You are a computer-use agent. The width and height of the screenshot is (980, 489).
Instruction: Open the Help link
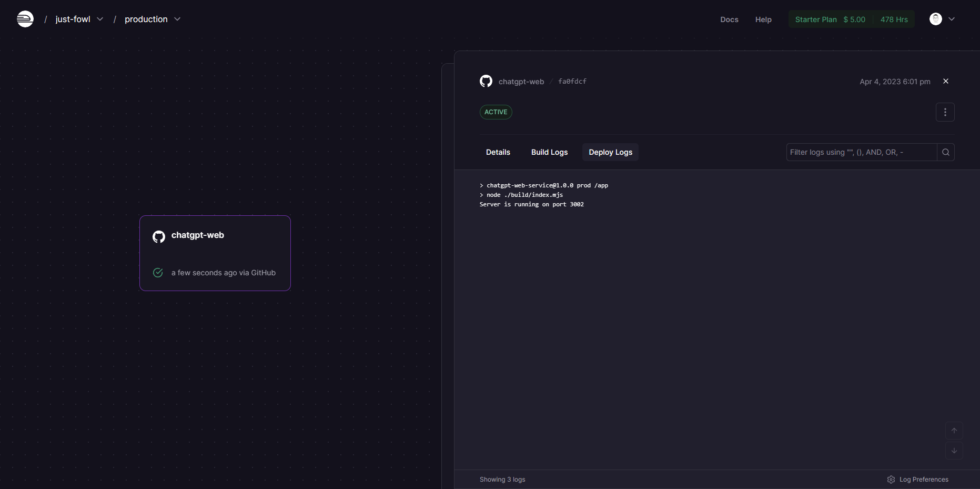coord(763,19)
